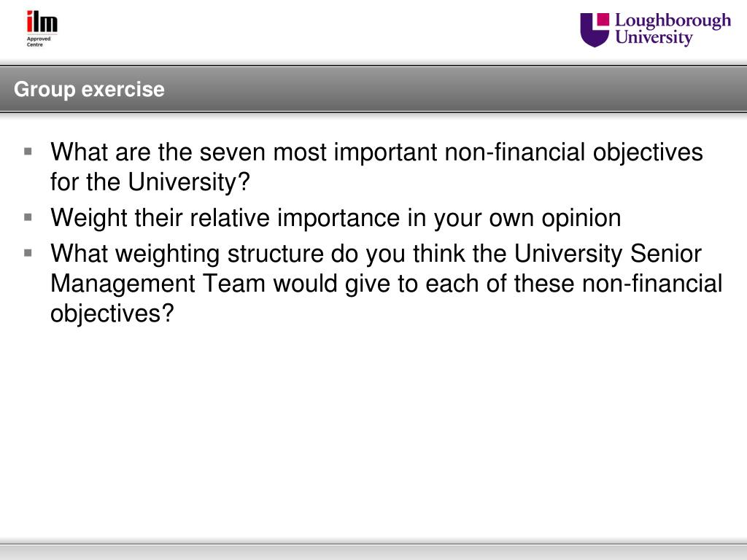Screen dimensions: 747x560
Task: Click the "Management Team would give" line
Action: (x=387, y=284)
